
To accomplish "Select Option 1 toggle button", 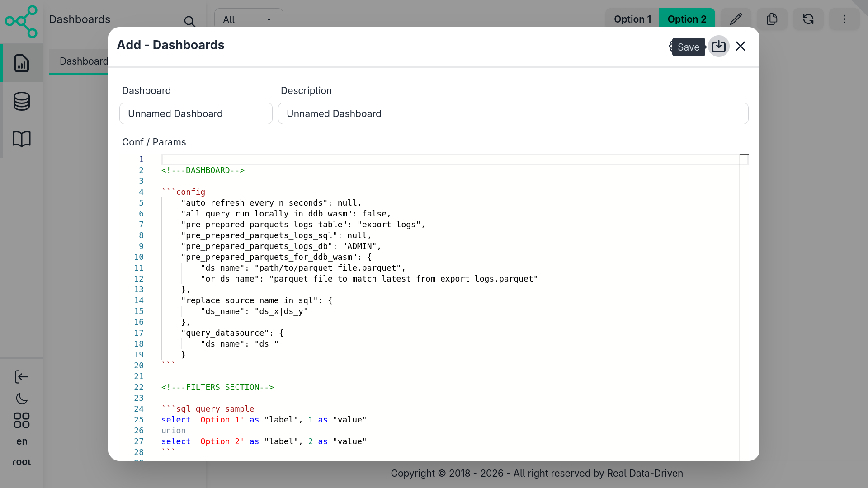I will (632, 19).
